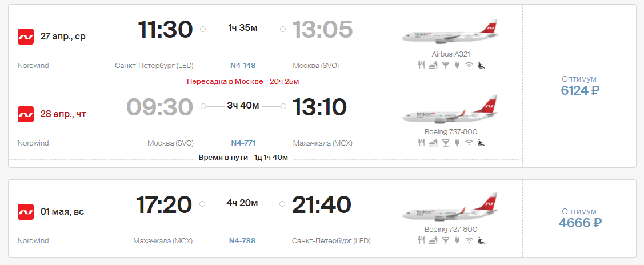Click the Пересадка в Москве transfer notice
This screenshot has width=644, height=265.
[243, 81]
